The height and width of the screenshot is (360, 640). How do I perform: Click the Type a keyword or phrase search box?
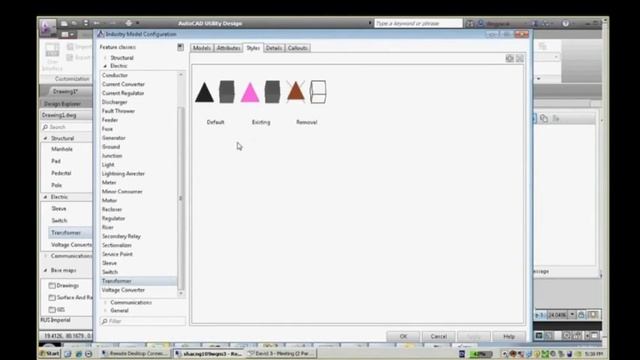pos(418,23)
